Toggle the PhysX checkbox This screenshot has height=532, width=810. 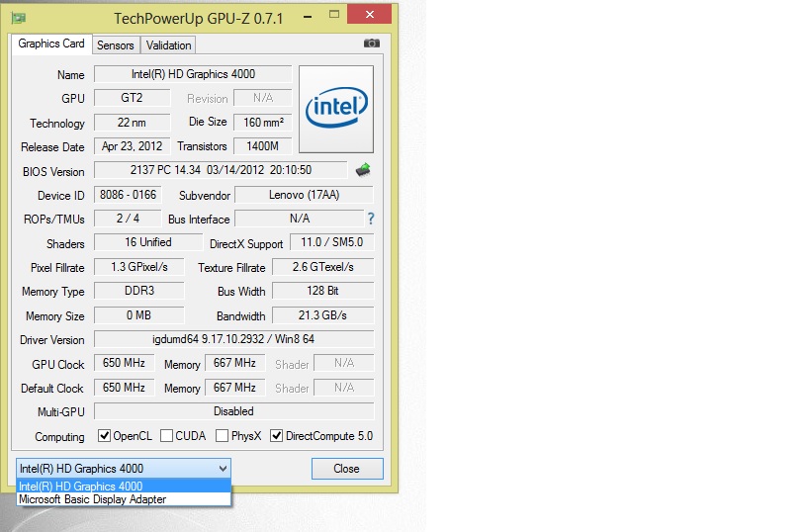tap(222, 436)
